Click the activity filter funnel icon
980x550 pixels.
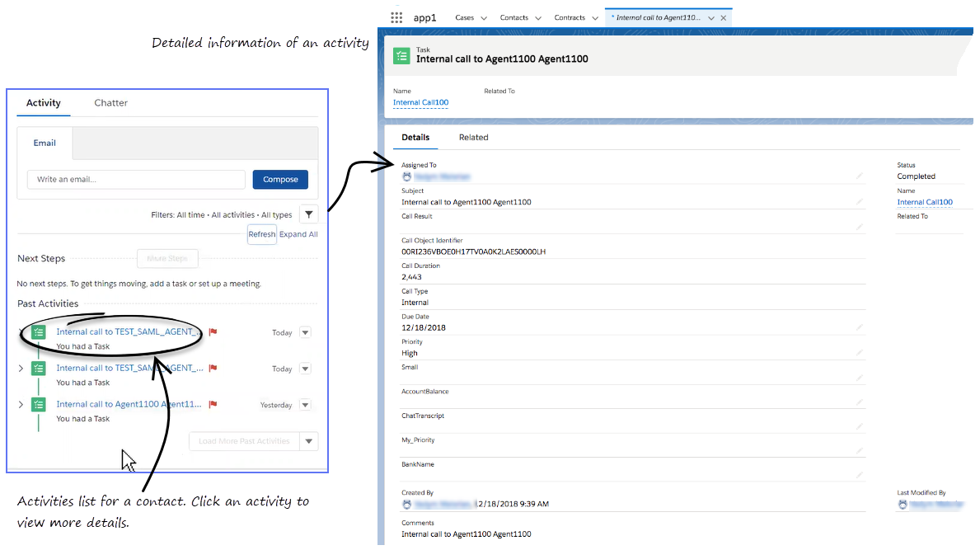pyautogui.click(x=308, y=214)
